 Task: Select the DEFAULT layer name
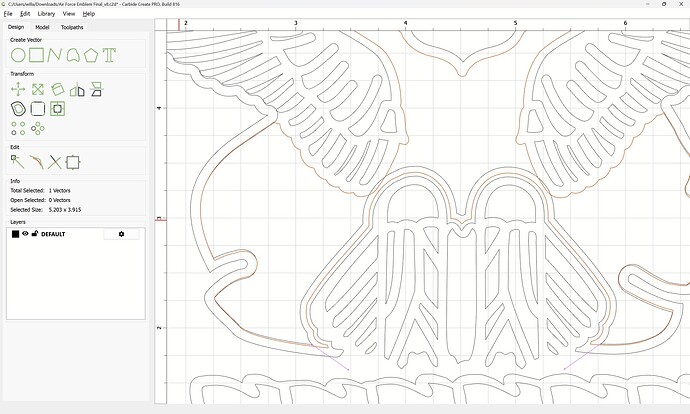(x=53, y=234)
